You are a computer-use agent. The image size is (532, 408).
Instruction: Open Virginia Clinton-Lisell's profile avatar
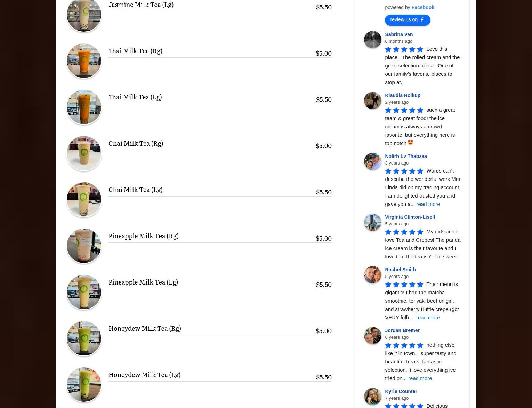point(372,222)
